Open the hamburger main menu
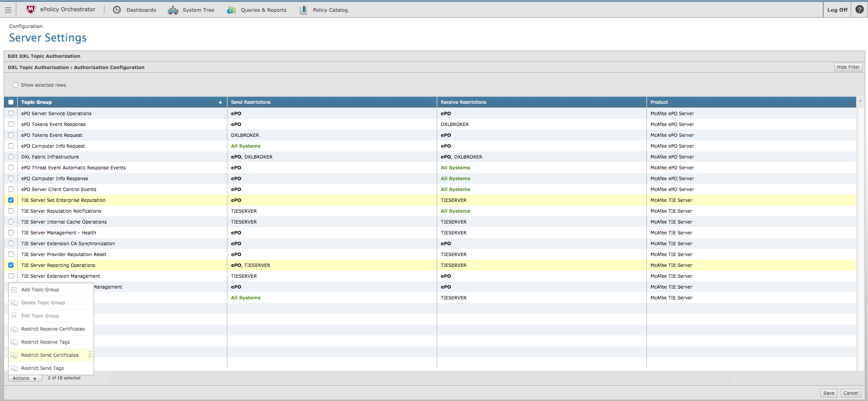 [8, 9]
